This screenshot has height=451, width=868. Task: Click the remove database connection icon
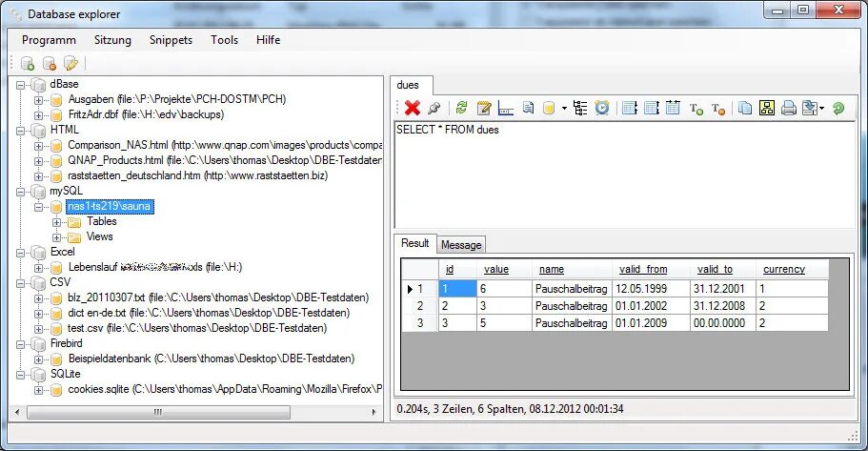point(50,63)
